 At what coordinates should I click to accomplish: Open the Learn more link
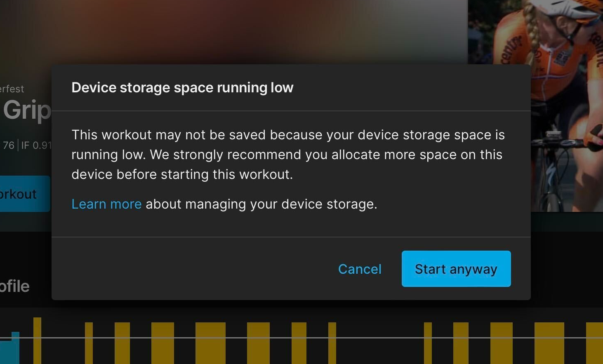click(106, 204)
